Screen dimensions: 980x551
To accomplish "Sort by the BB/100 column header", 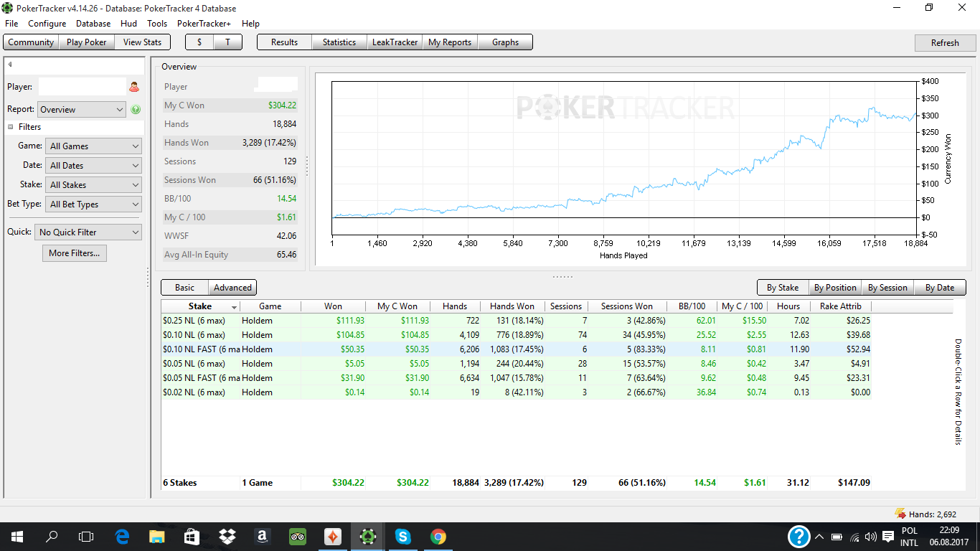I will point(692,306).
